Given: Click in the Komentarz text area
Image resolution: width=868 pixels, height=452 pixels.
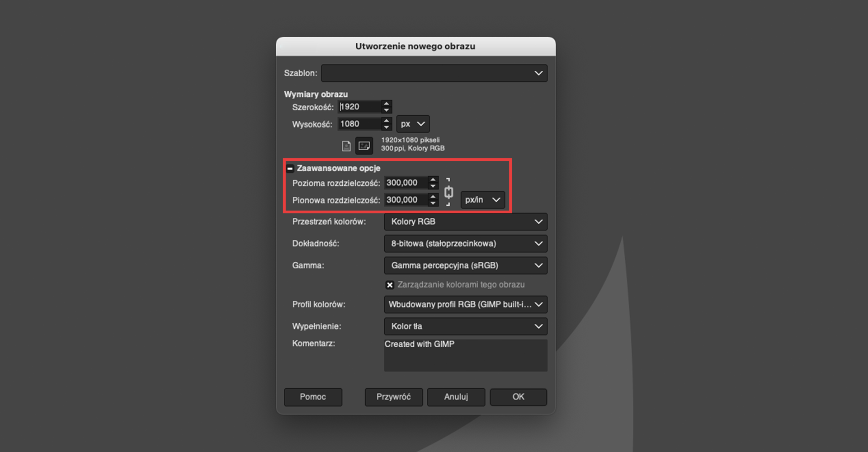Looking at the screenshot, I should pos(466,355).
